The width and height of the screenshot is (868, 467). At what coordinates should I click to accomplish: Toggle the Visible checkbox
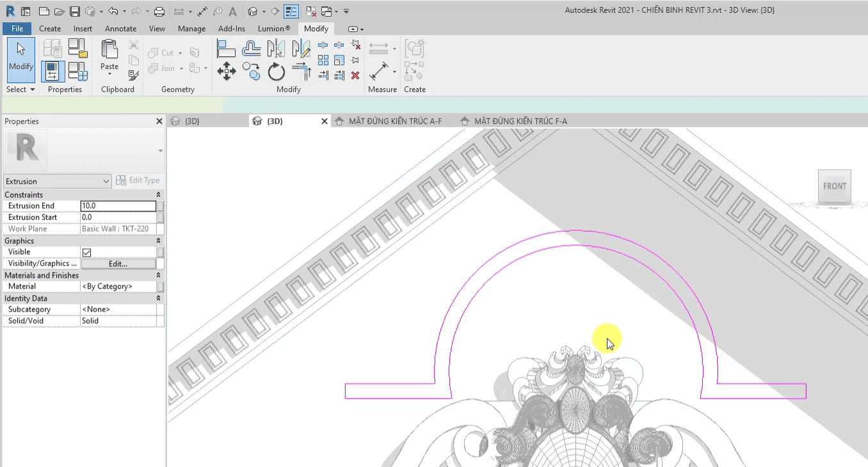[x=86, y=253]
